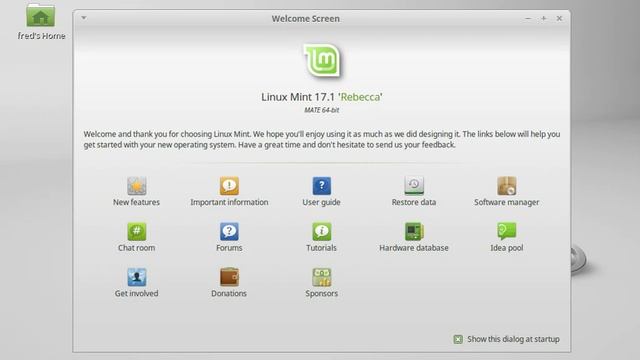
Task: Click the 'Restore data' label
Action: [x=414, y=202]
